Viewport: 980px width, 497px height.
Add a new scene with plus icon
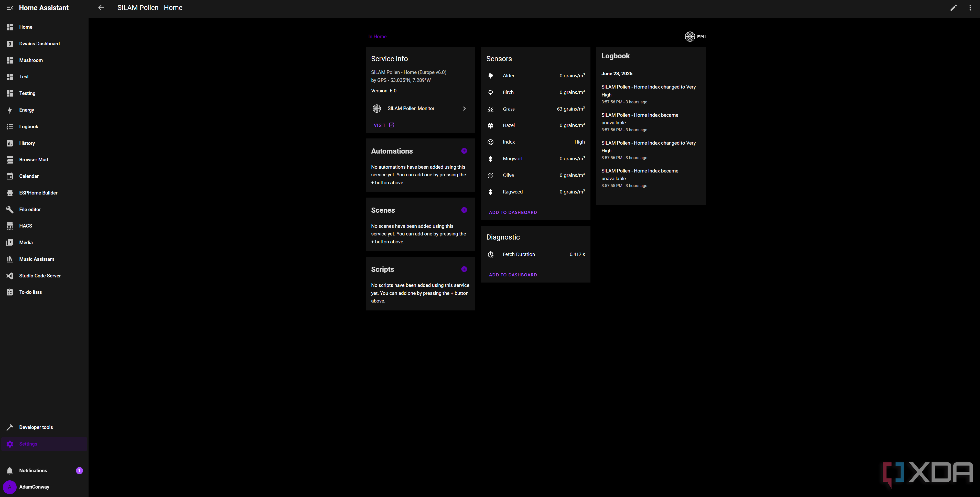(464, 210)
